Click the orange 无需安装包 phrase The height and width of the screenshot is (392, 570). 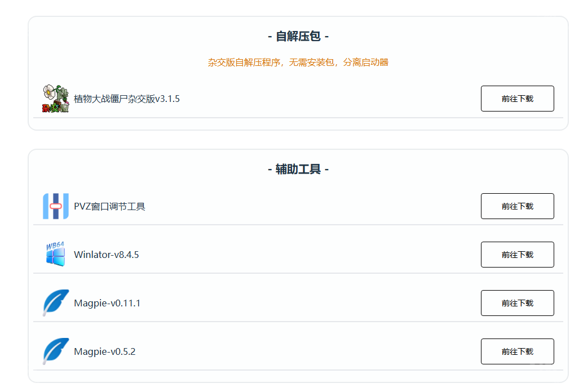coord(312,63)
